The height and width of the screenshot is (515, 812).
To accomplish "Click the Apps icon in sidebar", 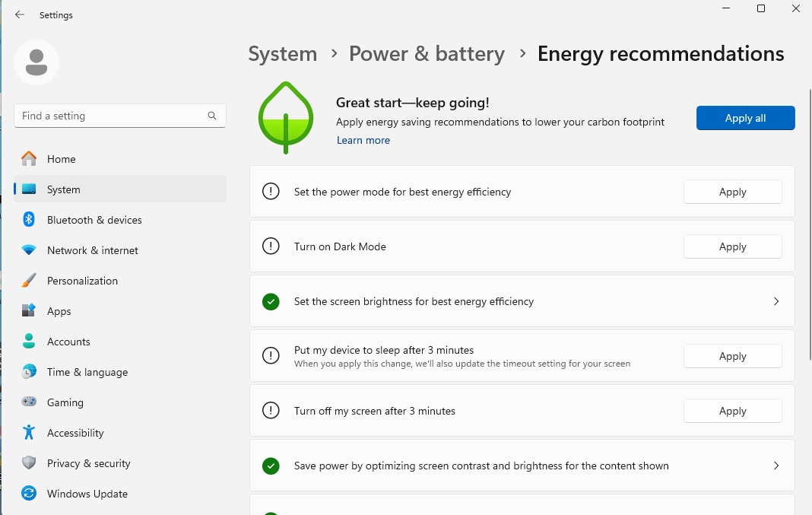I will [x=29, y=310].
